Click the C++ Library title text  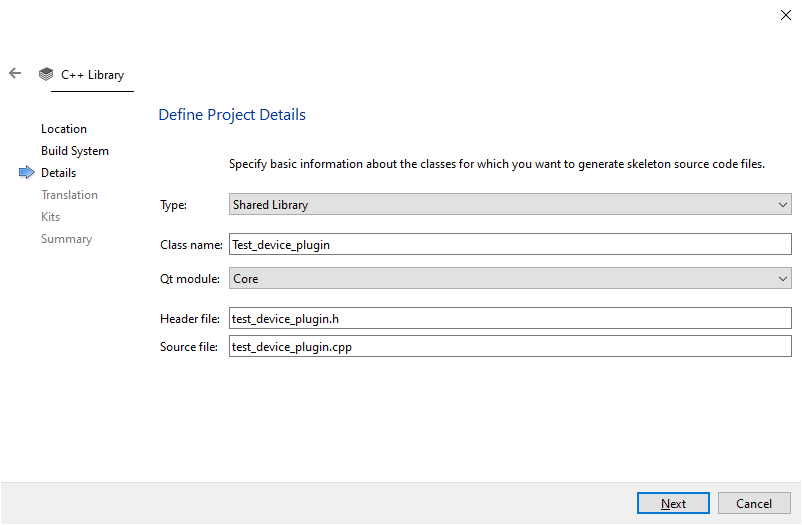pos(93,75)
